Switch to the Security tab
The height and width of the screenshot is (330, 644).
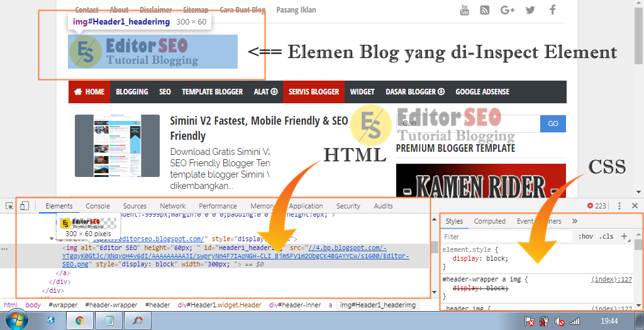[348, 206]
